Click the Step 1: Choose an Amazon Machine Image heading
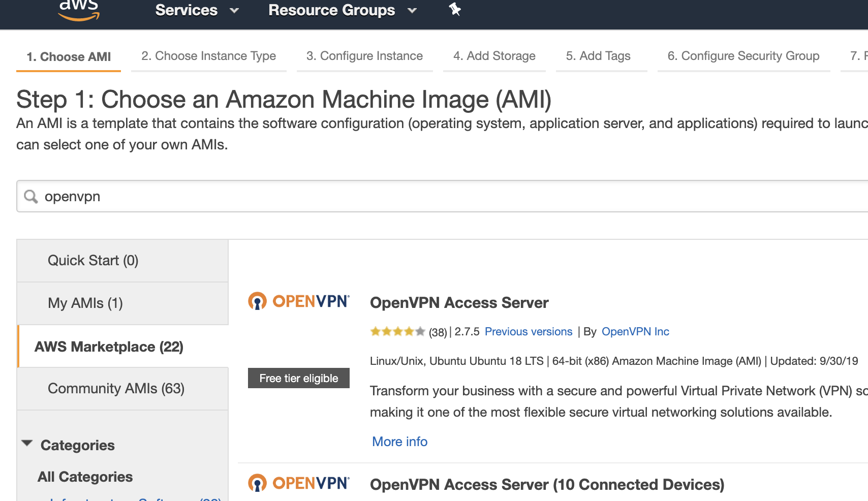 (284, 99)
